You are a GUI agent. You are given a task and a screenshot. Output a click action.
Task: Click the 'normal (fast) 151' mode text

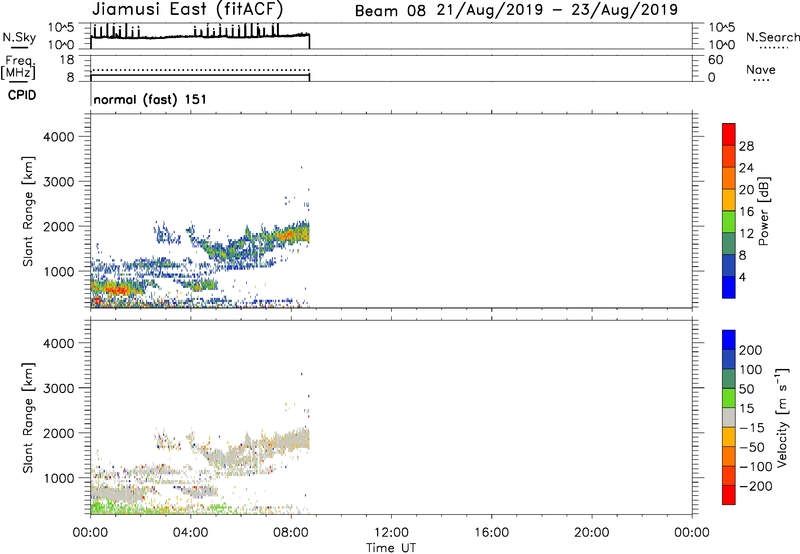click(150, 99)
